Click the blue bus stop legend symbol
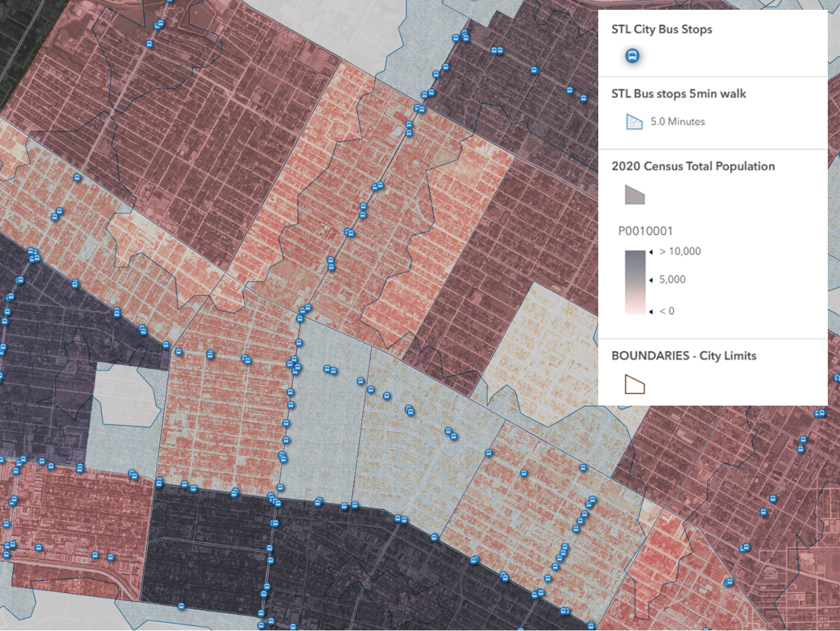Viewport: 840px width, 631px height. point(632,56)
